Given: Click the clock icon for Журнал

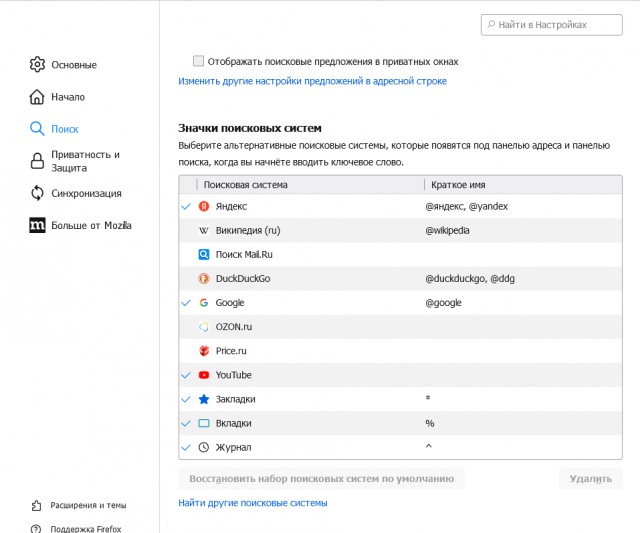Looking at the screenshot, I should 204,447.
